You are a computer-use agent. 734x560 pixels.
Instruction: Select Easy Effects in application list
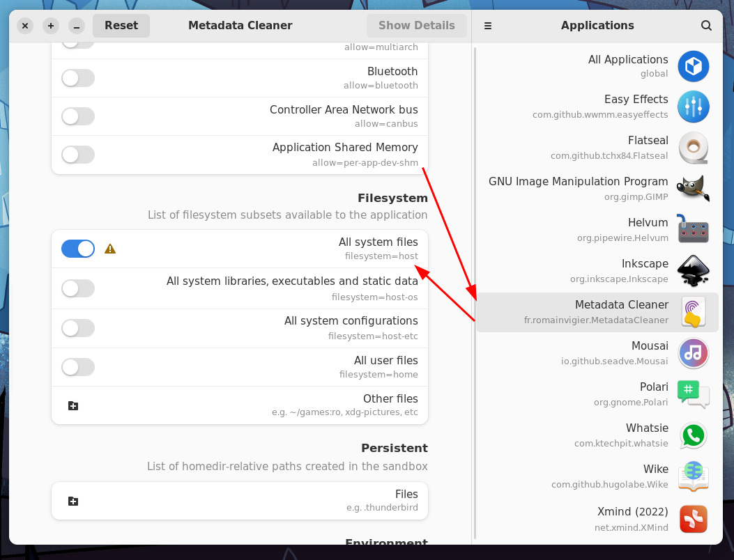(x=597, y=107)
